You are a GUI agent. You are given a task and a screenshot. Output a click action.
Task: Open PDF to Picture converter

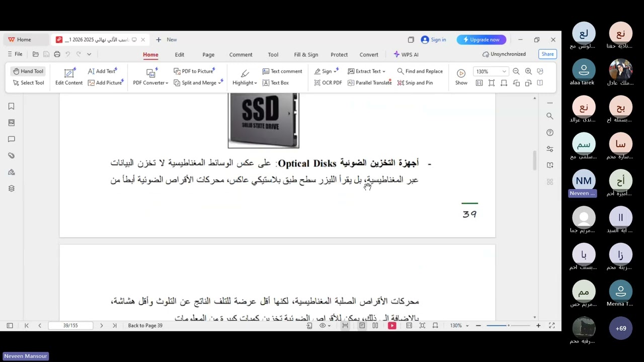[194, 71]
